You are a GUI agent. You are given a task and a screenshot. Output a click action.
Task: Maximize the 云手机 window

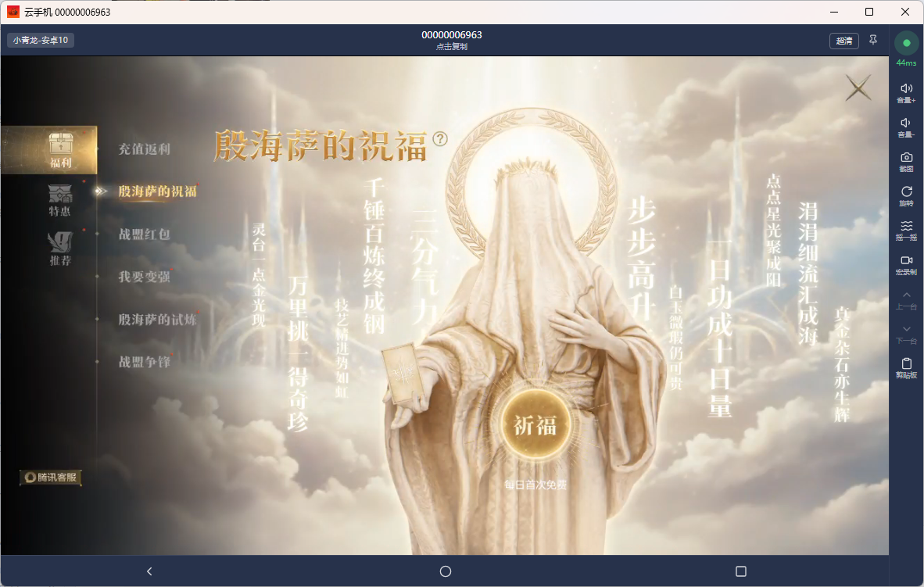(x=869, y=12)
